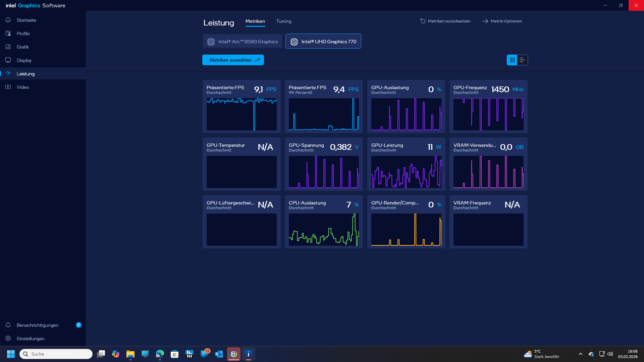The height and width of the screenshot is (362, 644).
Task: Open Benachrichtigungen bell icon
Action: (x=8, y=325)
